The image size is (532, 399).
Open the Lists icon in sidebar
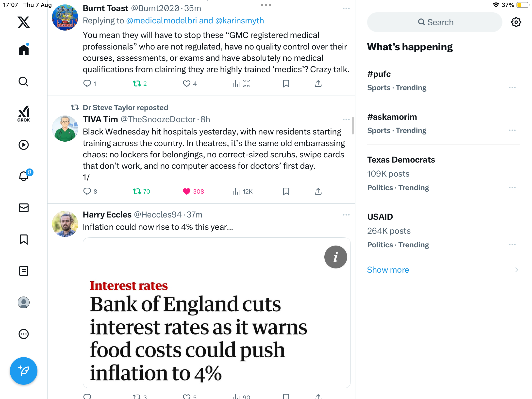(24, 271)
